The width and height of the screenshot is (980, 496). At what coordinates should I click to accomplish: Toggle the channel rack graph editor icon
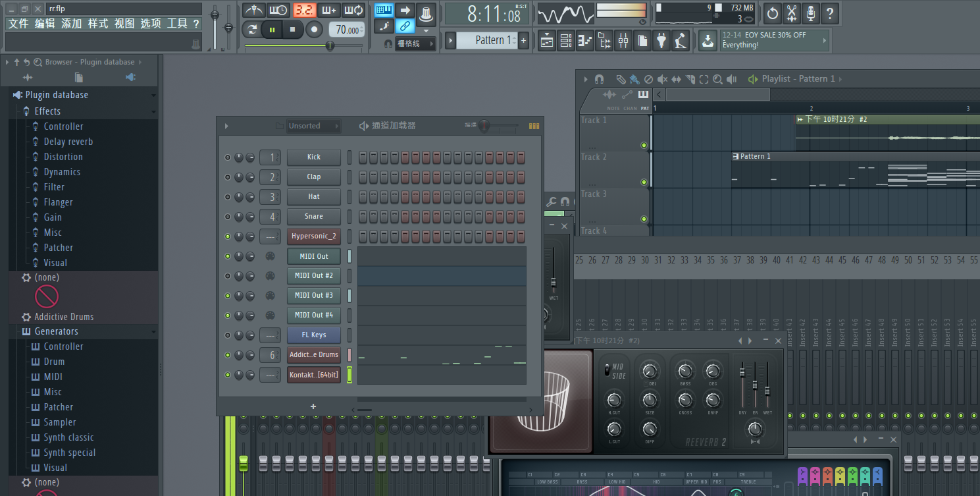coord(534,126)
